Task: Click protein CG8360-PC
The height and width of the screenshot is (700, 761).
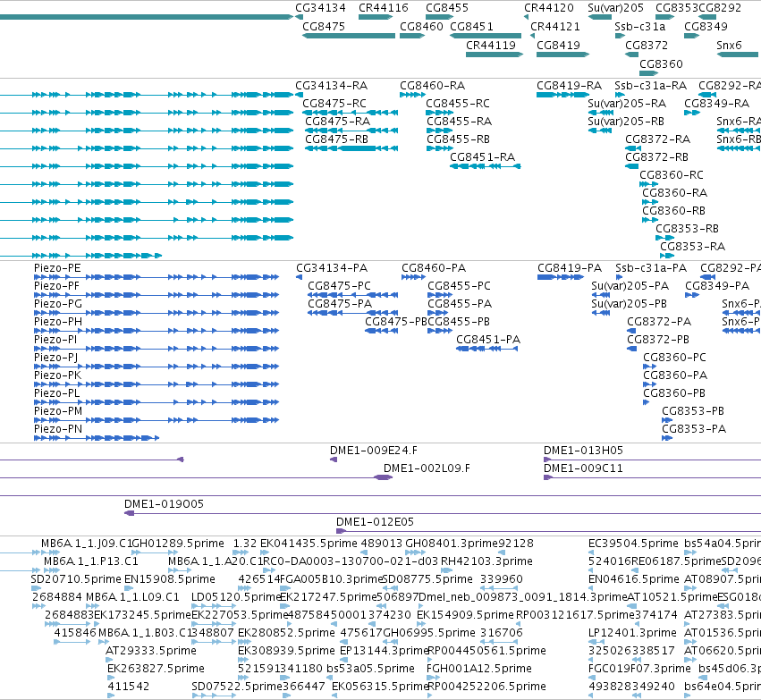Action: pos(674,358)
